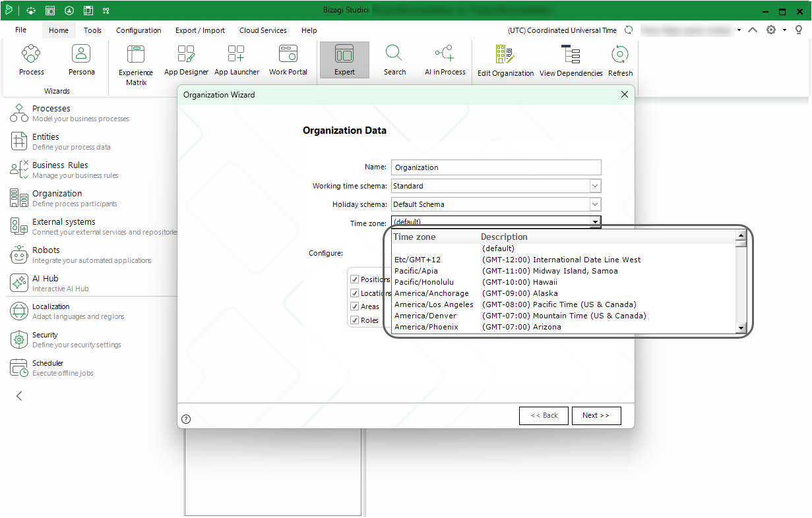Image resolution: width=812 pixels, height=518 pixels.
Task: Open Security module
Action: click(65, 339)
